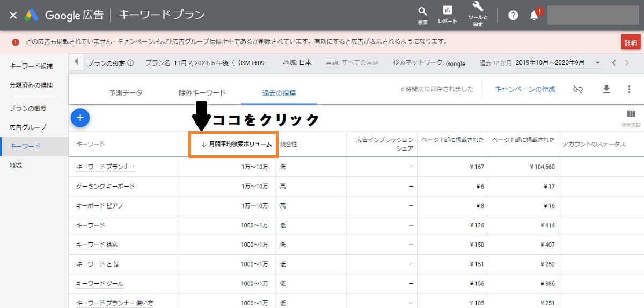The height and width of the screenshot is (308, 644).
Task: Click the キャンペーンの作成 link
Action: (524, 89)
